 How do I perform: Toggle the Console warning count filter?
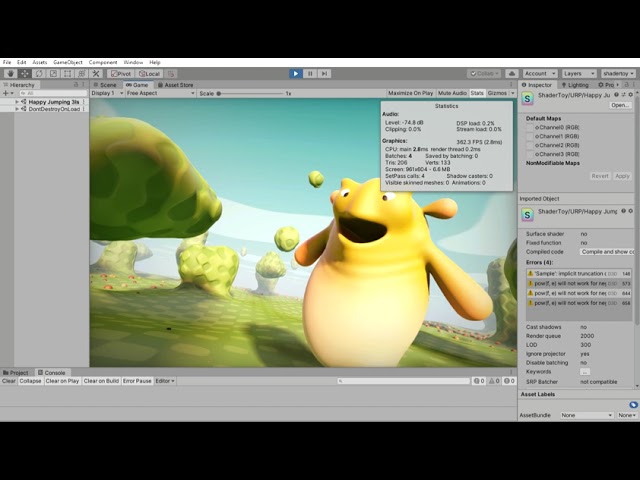[x=494, y=381]
